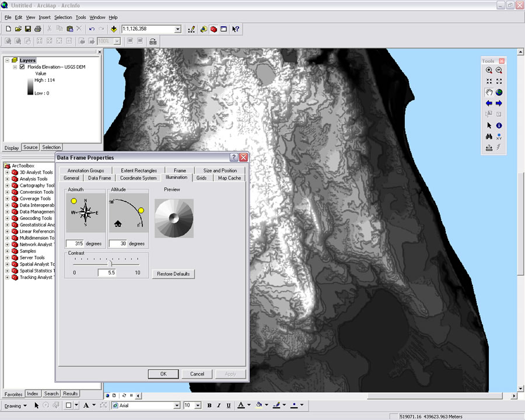Go back to previous extent arrow
This screenshot has height=420, width=525.
pos(489,103)
